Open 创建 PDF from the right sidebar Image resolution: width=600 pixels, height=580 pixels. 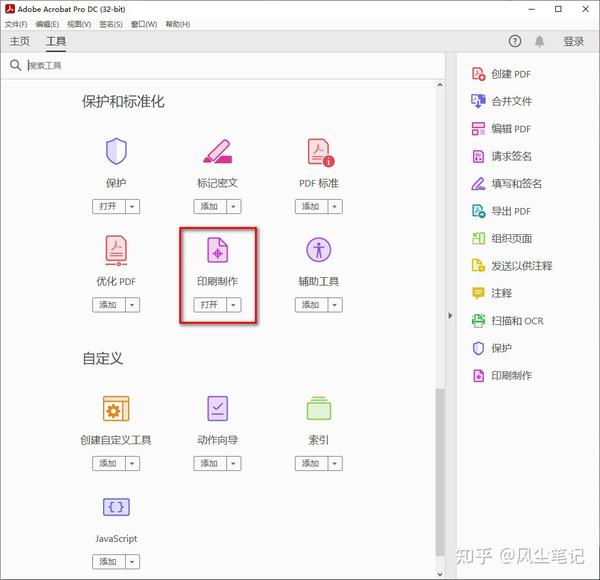pyautogui.click(x=501, y=74)
